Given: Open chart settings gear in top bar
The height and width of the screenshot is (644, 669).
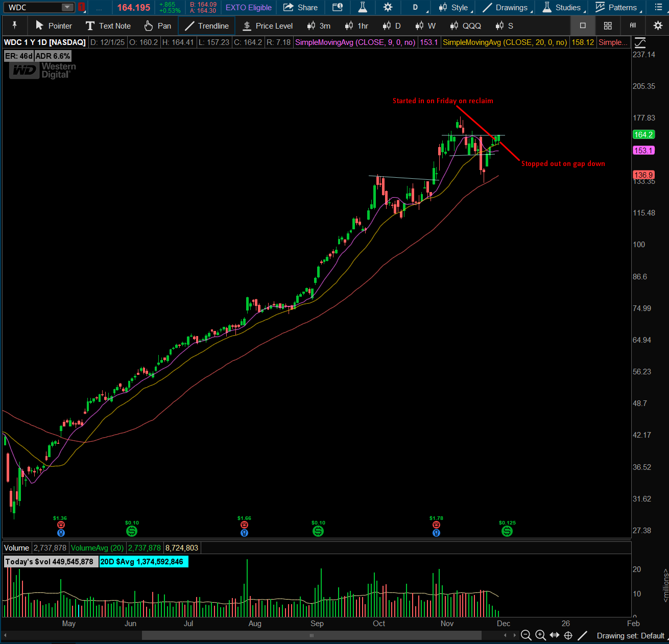Looking at the screenshot, I should 388,8.
